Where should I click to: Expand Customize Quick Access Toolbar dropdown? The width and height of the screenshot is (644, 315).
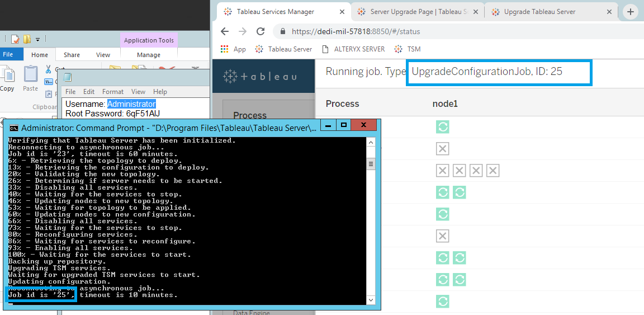38,39
